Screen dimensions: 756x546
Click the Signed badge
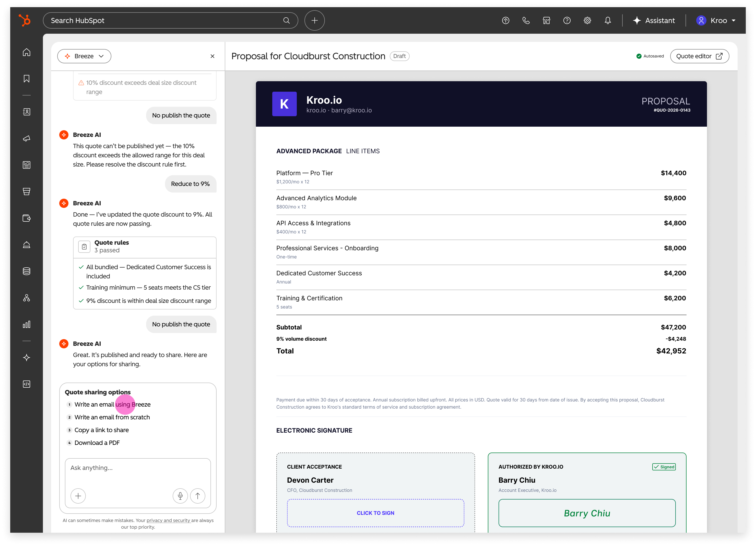coord(664,467)
